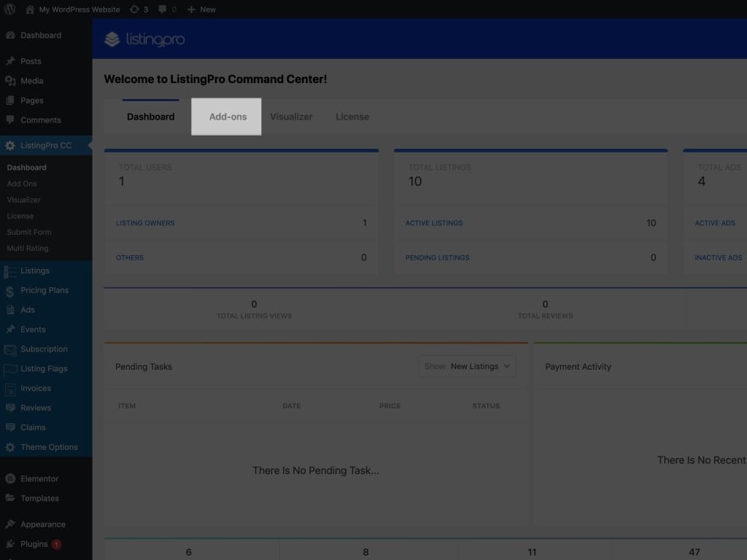
Task: Open Add Ons submenu item
Action: [x=22, y=184]
